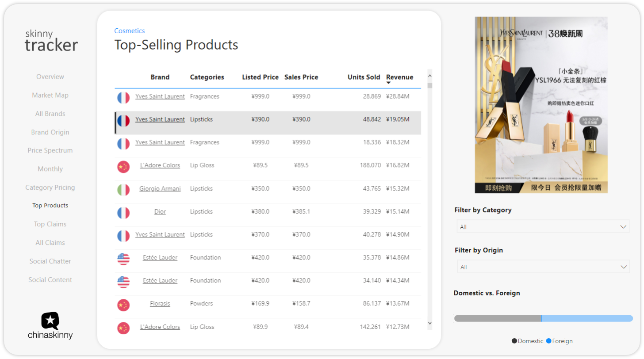Navigate to All Claims
The image size is (644, 359).
coord(50,243)
